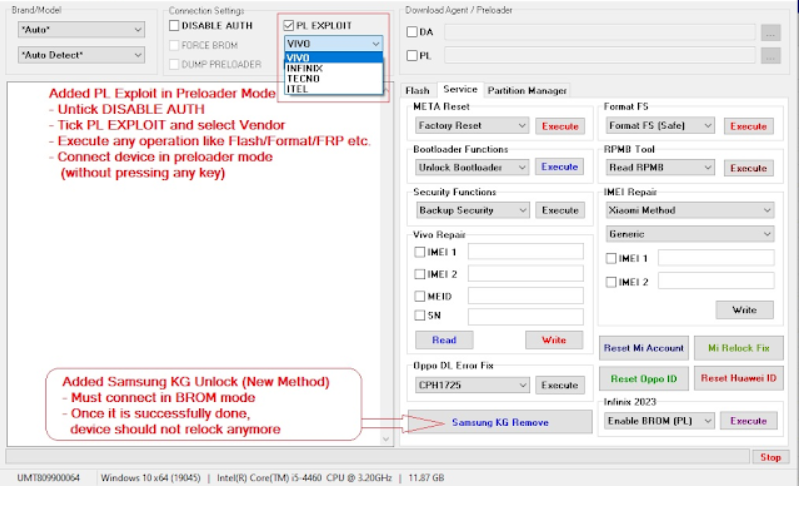Execute the Infinix 2023 operation
Screen dimensions: 801x506
(x=748, y=421)
